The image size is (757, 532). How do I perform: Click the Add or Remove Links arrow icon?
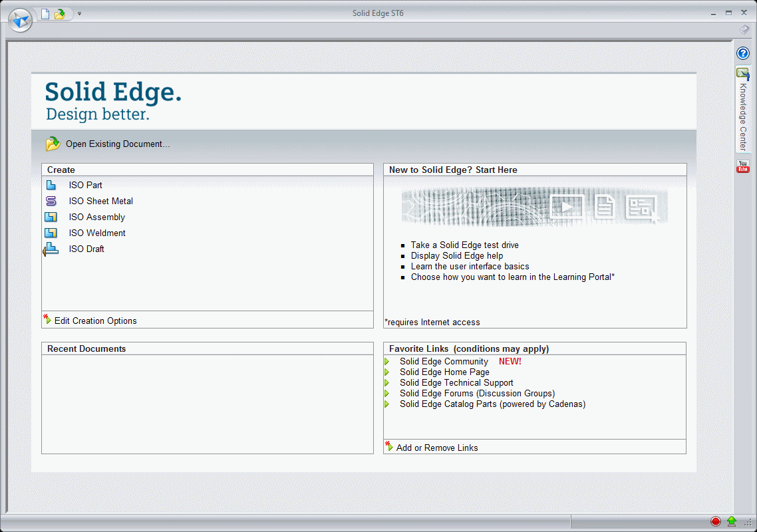tap(388, 446)
